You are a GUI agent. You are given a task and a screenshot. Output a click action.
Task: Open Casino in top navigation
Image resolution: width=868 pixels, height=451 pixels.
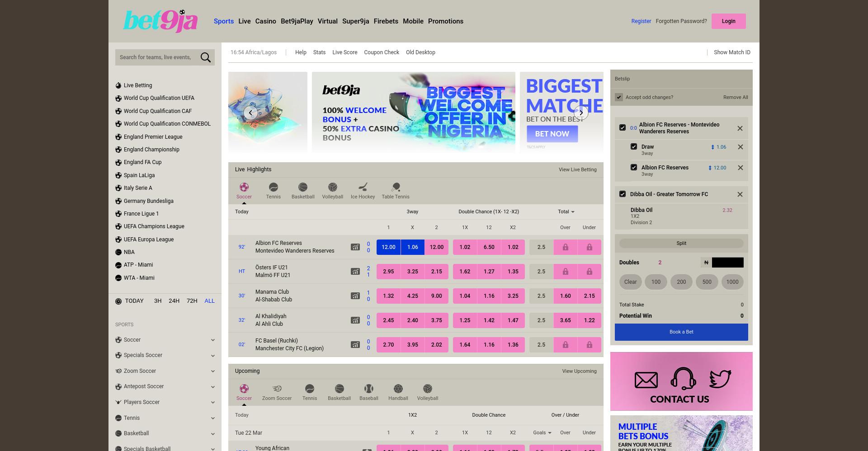[266, 21]
